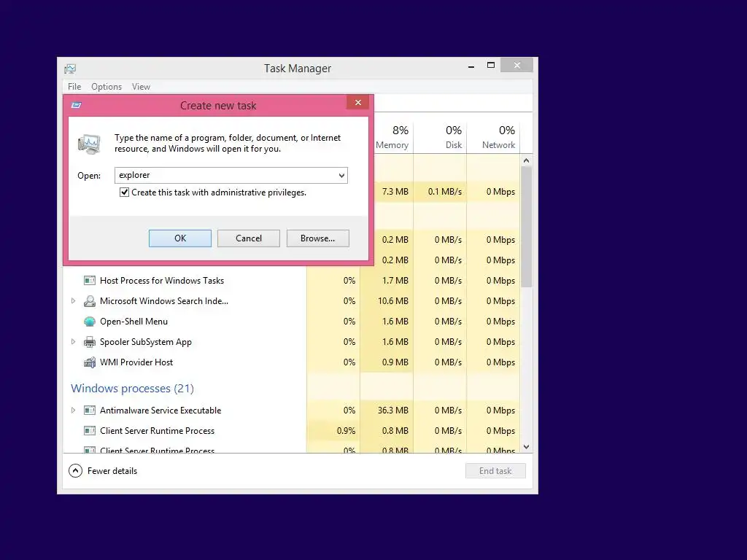The height and width of the screenshot is (560, 747).
Task: Click the Fewer details label
Action: (112, 471)
